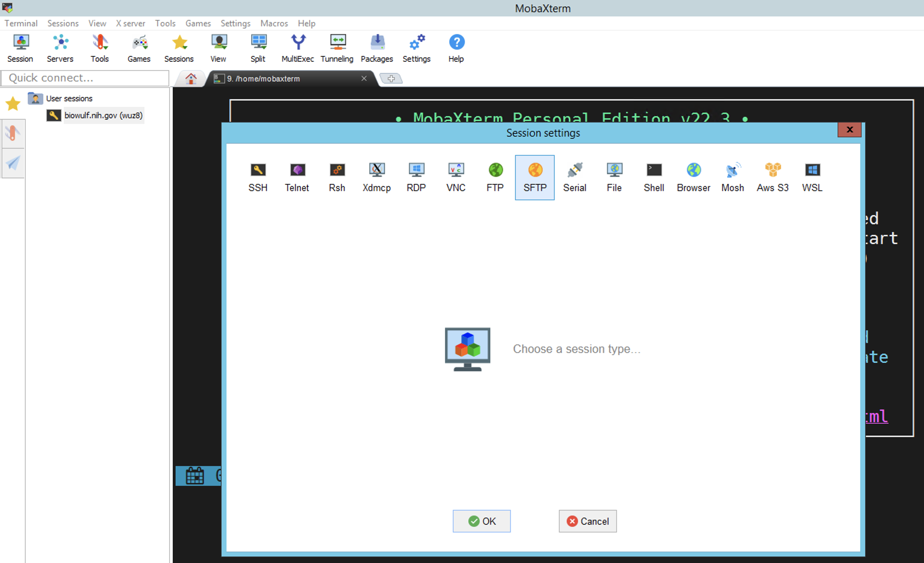Click the OK button in dialog

click(481, 521)
